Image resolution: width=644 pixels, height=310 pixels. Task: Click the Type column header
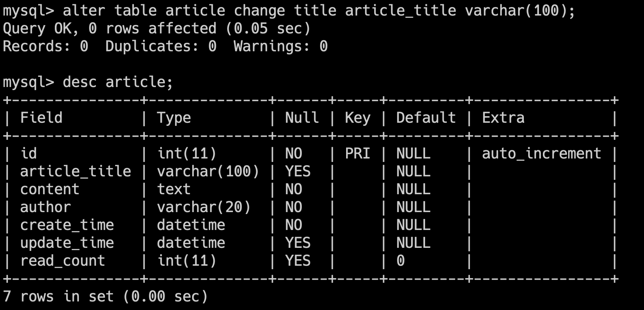(174, 118)
